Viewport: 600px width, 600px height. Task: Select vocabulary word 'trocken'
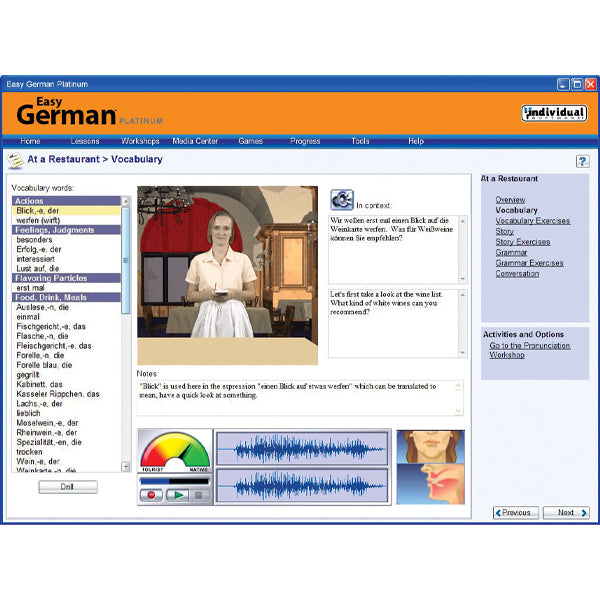pyautogui.click(x=66, y=452)
